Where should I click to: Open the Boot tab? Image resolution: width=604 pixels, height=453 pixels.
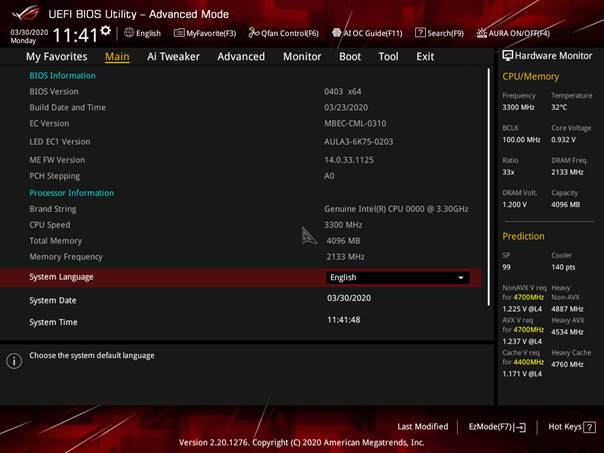(350, 57)
